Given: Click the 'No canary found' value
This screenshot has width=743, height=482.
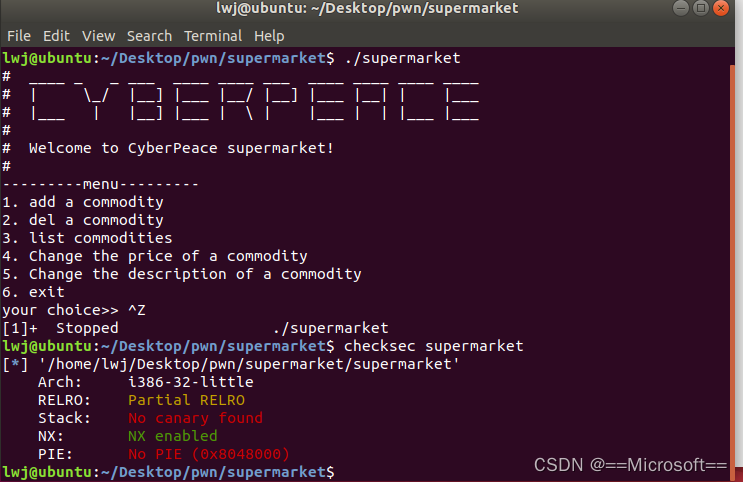Looking at the screenshot, I should point(195,418).
